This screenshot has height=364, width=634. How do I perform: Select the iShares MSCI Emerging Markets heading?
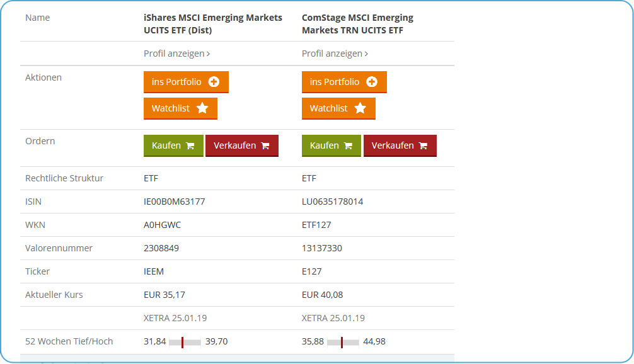(x=212, y=24)
